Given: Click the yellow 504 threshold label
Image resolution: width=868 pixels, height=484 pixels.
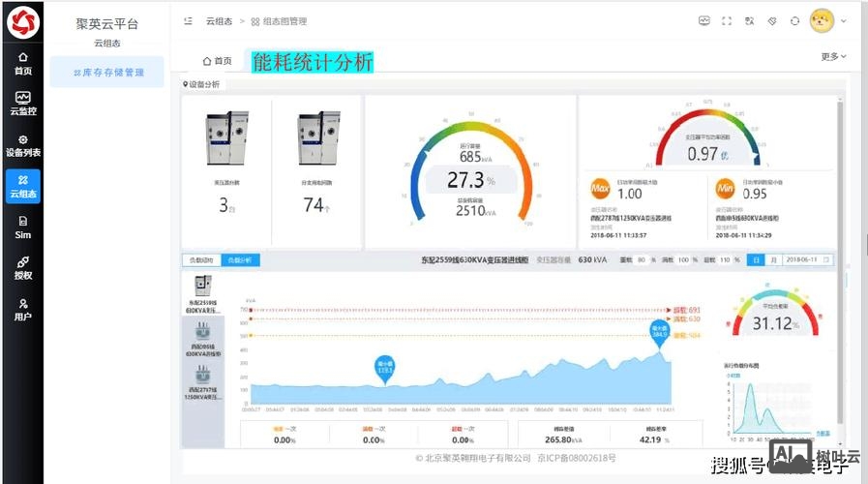Looking at the screenshot, I should coord(687,336).
